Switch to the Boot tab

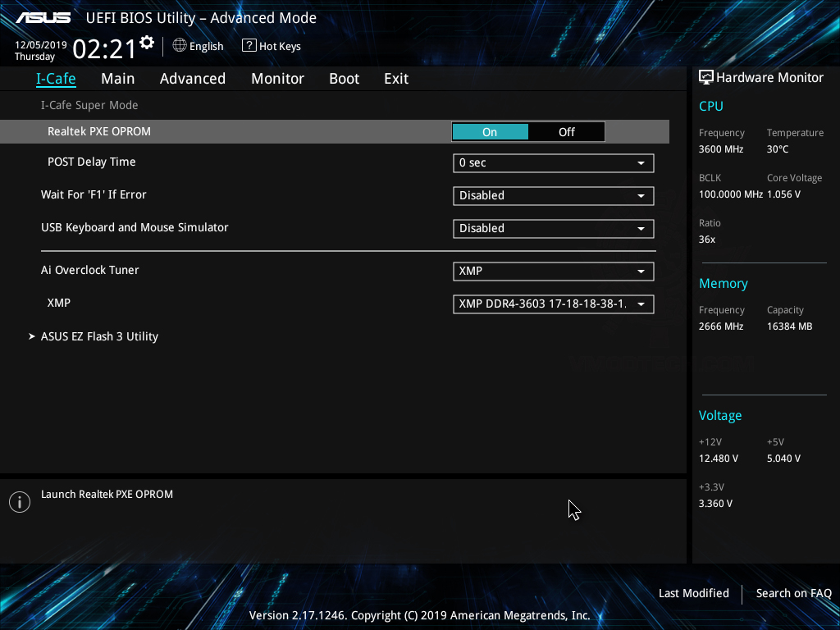pos(344,78)
